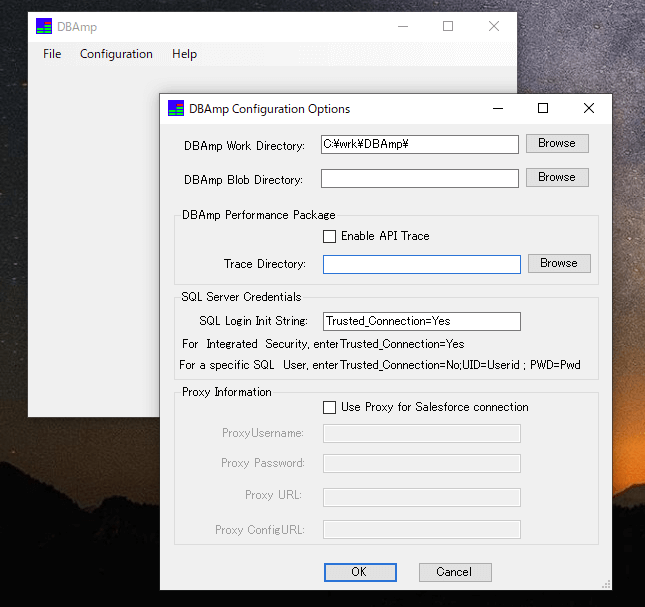Confirm settings with the OK button

pos(360,572)
